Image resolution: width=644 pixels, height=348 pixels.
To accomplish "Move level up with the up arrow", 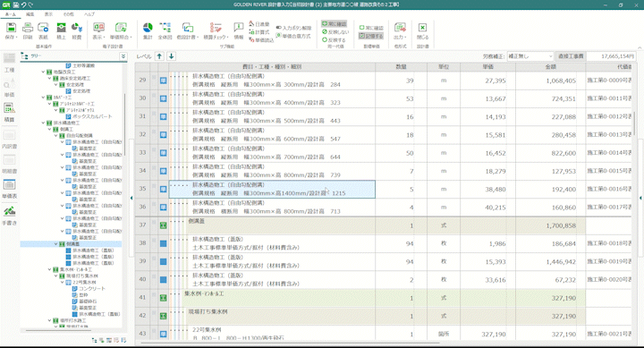I will click(159, 56).
